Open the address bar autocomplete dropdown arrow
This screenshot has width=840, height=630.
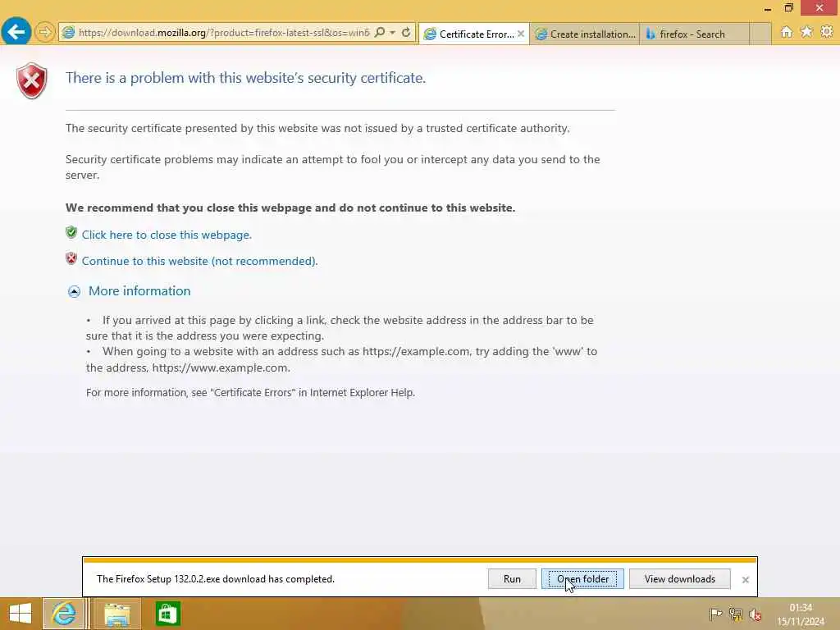tap(393, 33)
